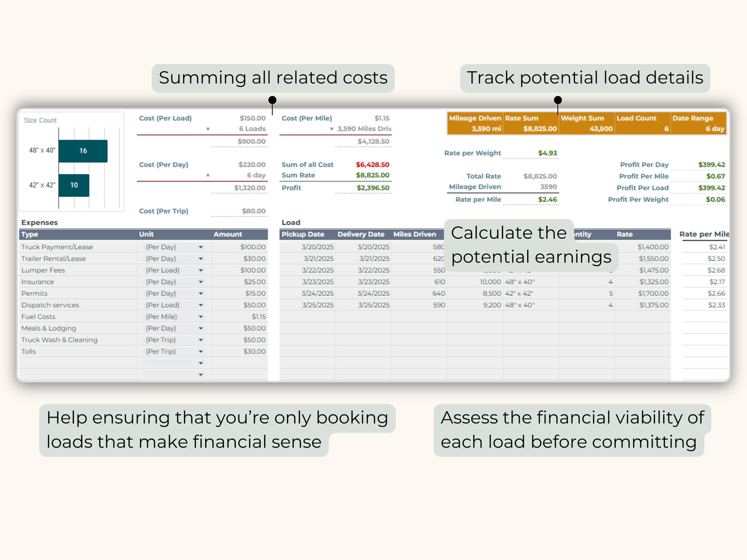Click the 48" x 40" bar in Size Count chart
The width and height of the screenshot is (747, 560).
83,150
